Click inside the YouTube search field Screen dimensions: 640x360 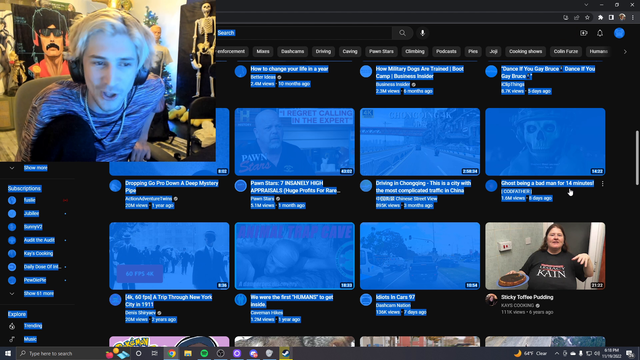coord(304,33)
